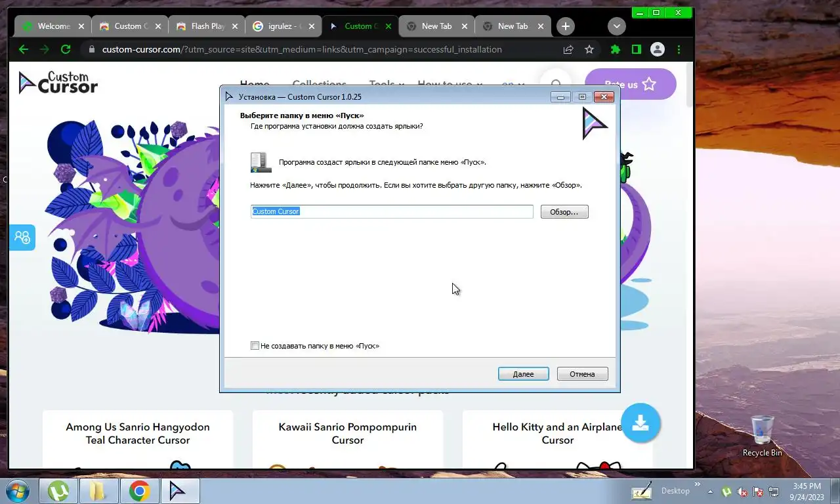Viewport: 840px width, 504px height.
Task: Open Windows Explorer from the taskbar
Action: pyautogui.click(x=98, y=491)
